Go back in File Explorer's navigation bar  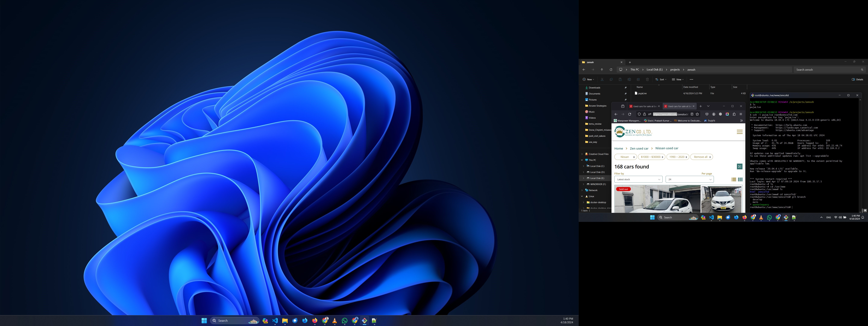(x=584, y=70)
